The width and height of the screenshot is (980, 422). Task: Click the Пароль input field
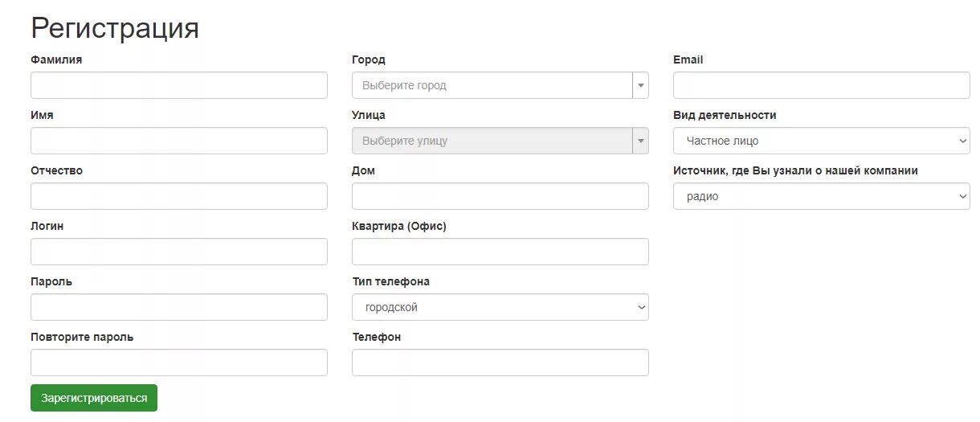coord(178,307)
